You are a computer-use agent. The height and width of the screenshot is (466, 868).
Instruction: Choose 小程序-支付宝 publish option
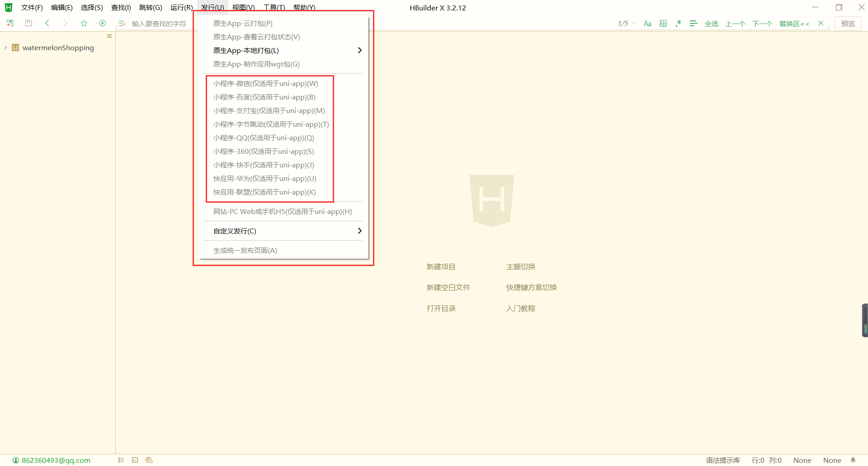[269, 111]
